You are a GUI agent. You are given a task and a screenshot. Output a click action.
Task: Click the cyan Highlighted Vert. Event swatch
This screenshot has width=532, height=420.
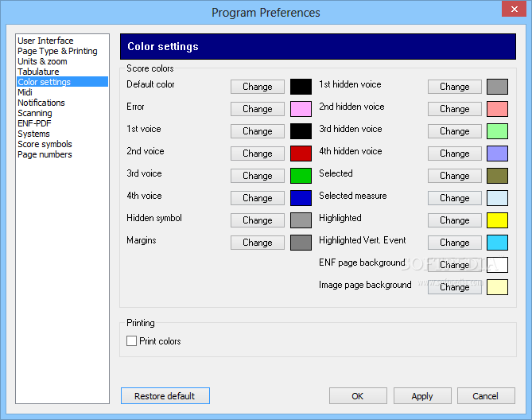pyautogui.click(x=497, y=243)
